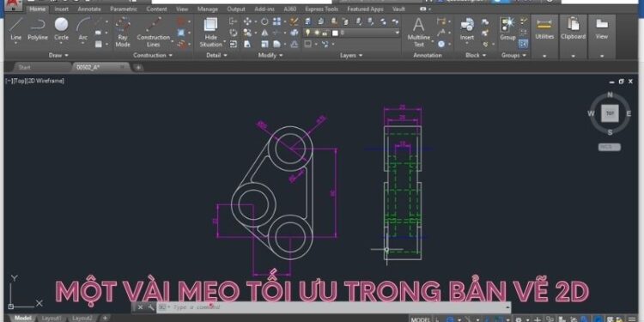This screenshot has height=322, width=644.
Task: Activate Ray Mode
Action: point(123,32)
